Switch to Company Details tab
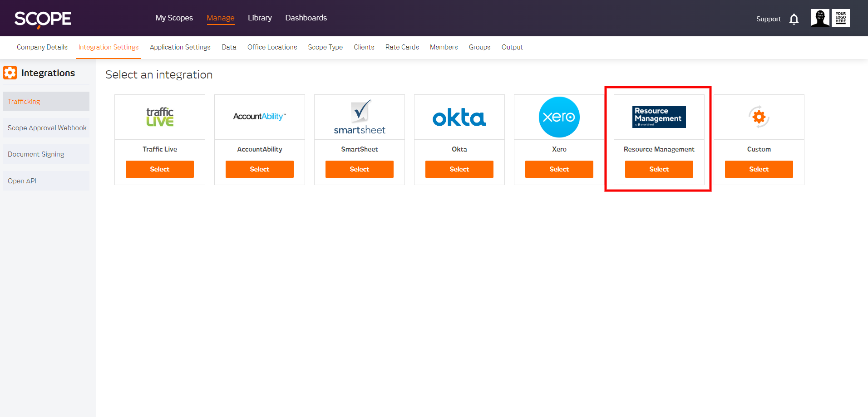The width and height of the screenshot is (868, 417). pyautogui.click(x=42, y=47)
